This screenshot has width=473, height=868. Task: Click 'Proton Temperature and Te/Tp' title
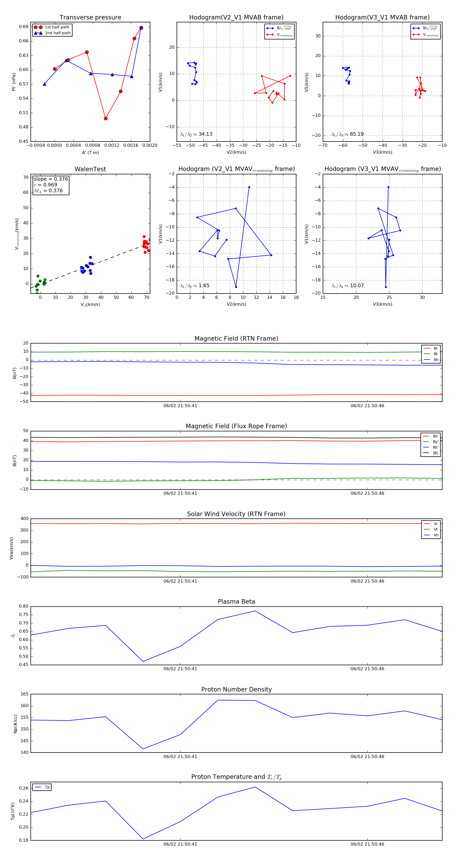236,777
